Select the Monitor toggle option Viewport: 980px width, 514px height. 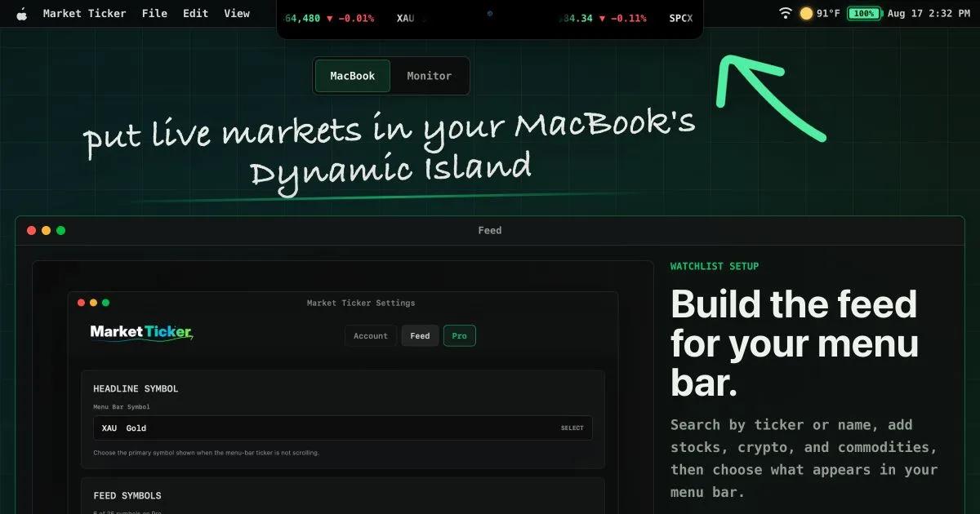(x=430, y=76)
